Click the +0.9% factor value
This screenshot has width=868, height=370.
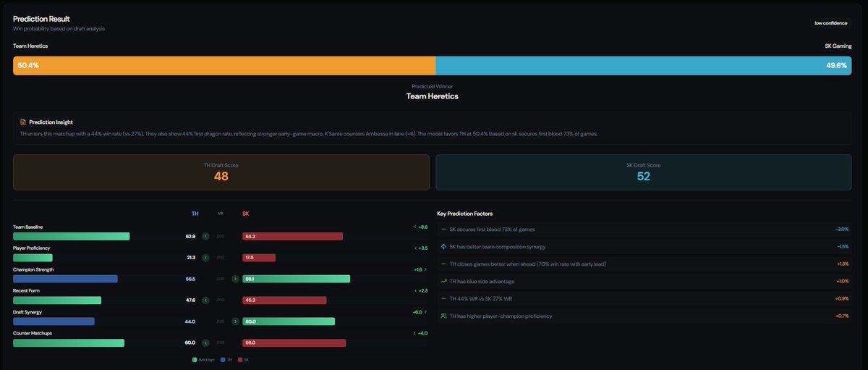pos(842,299)
